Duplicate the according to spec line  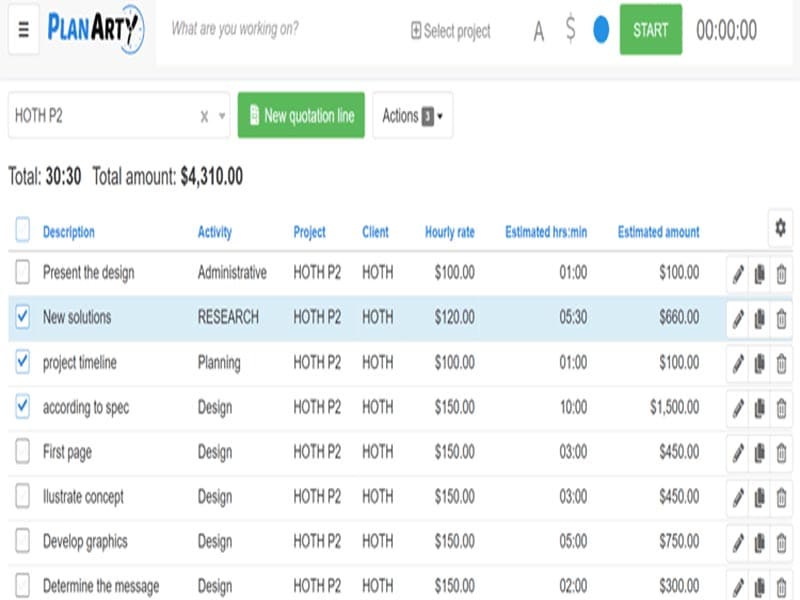click(x=760, y=409)
